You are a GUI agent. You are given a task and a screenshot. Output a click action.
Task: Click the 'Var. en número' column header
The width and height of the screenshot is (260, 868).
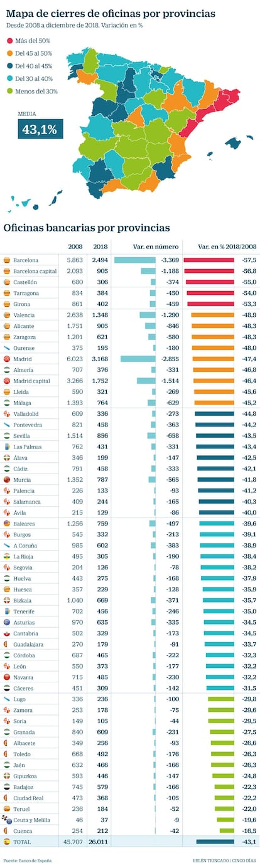tap(155, 246)
